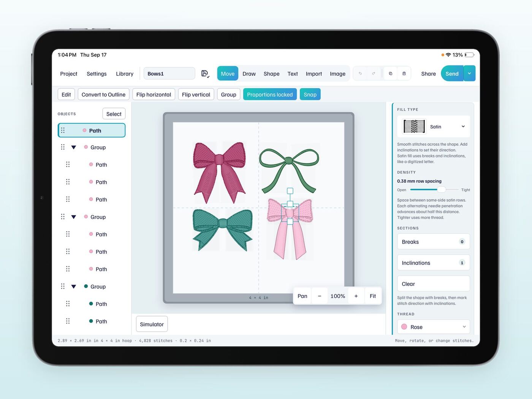This screenshot has height=399, width=532.
Task: Collapse the first Group in objects list
Action: [74, 147]
